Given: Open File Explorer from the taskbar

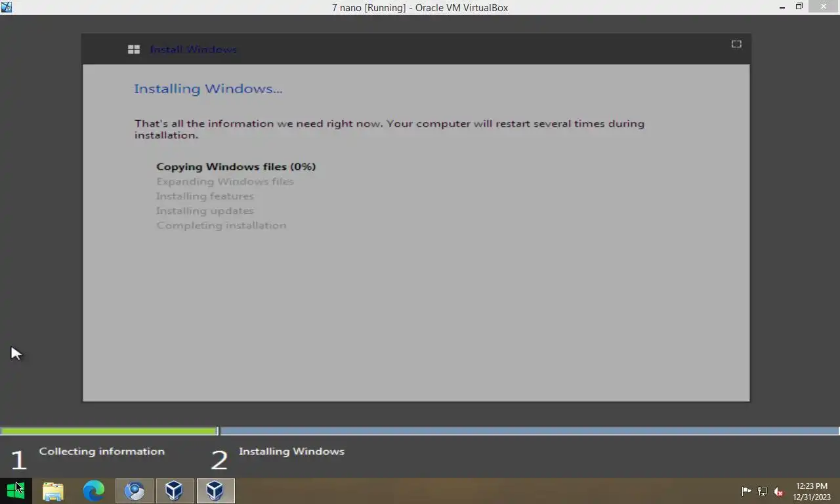Looking at the screenshot, I should (x=53, y=491).
